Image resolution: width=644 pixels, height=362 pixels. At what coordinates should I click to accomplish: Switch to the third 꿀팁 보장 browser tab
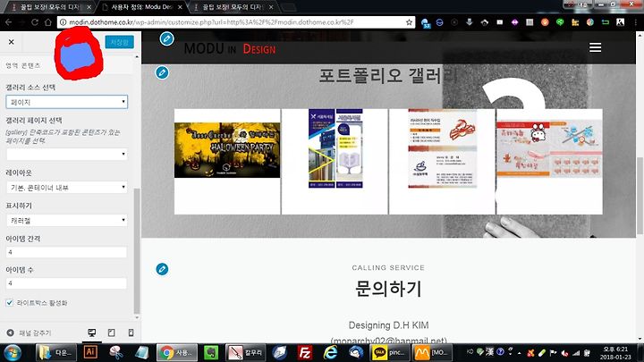[233, 7]
